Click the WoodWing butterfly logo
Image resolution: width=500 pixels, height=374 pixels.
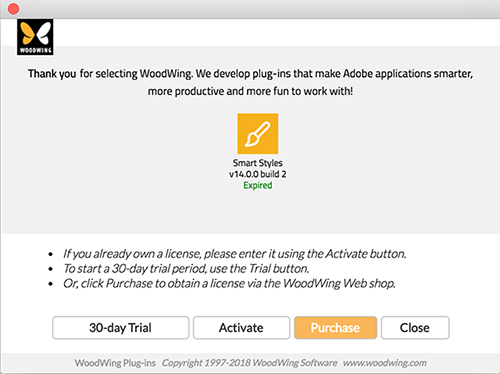click(x=35, y=37)
